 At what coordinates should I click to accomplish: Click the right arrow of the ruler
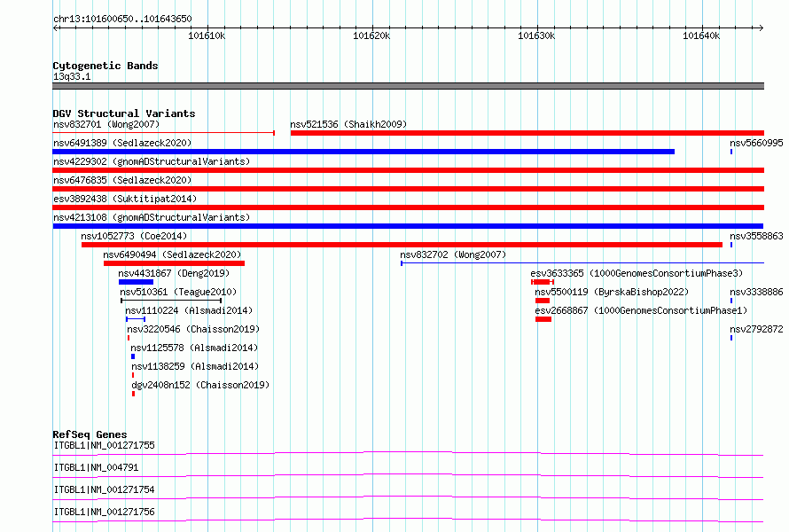762,28
